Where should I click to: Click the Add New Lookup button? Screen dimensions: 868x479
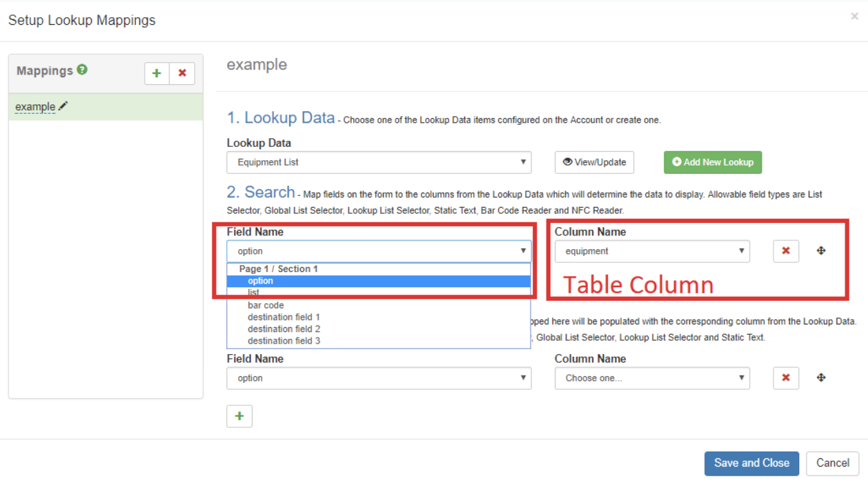pos(713,162)
